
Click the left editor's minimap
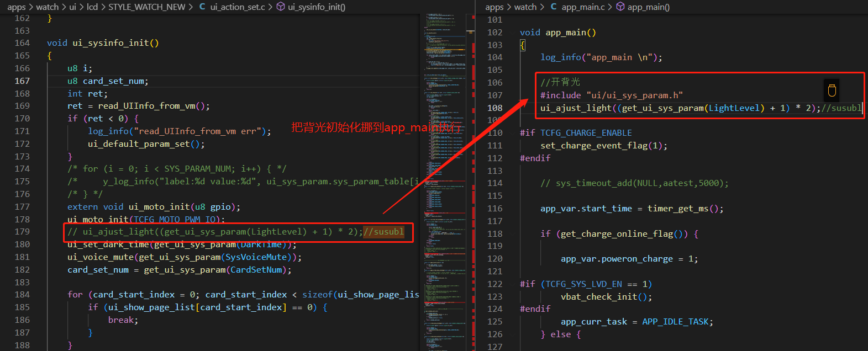[x=444, y=182]
